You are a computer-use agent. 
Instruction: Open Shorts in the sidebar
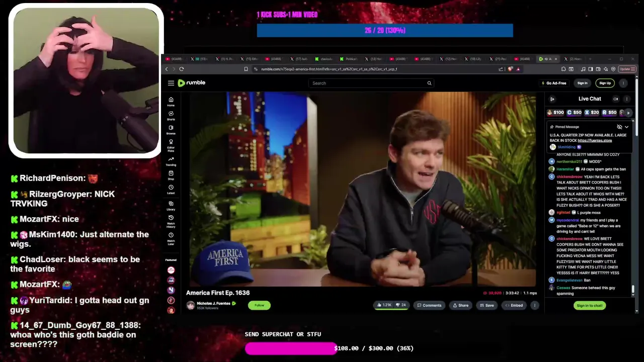[171, 116]
